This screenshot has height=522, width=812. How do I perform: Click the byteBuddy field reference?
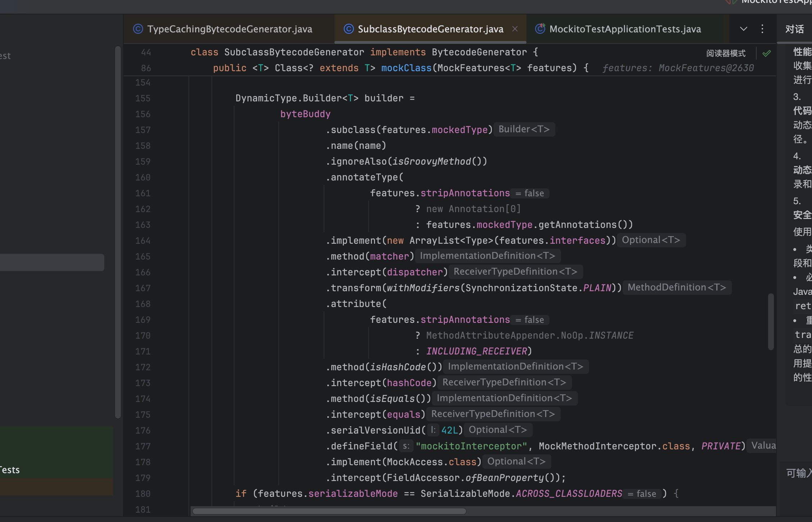click(x=305, y=114)
